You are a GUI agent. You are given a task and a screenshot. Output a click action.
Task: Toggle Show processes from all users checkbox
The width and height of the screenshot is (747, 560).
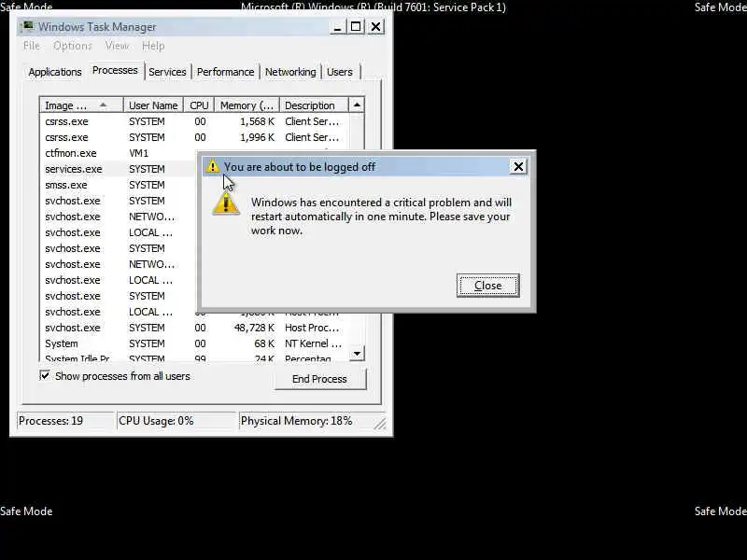45,376
